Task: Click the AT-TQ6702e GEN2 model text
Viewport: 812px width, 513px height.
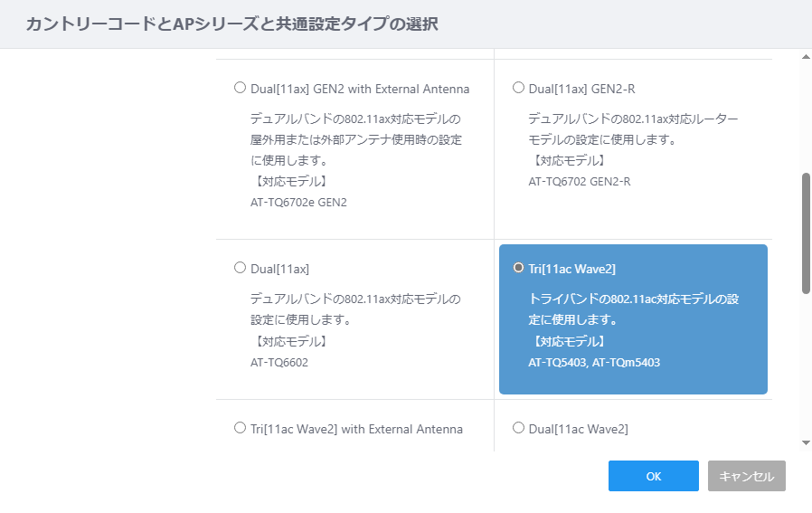Action: pos(298,203)
